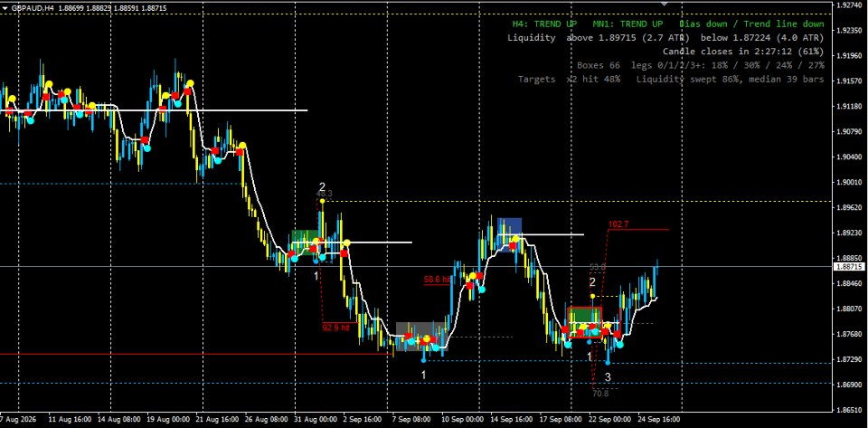Click the red '58.6 hit' target label
This screenshot has width=868, height=428.
[x=438, y=280]
